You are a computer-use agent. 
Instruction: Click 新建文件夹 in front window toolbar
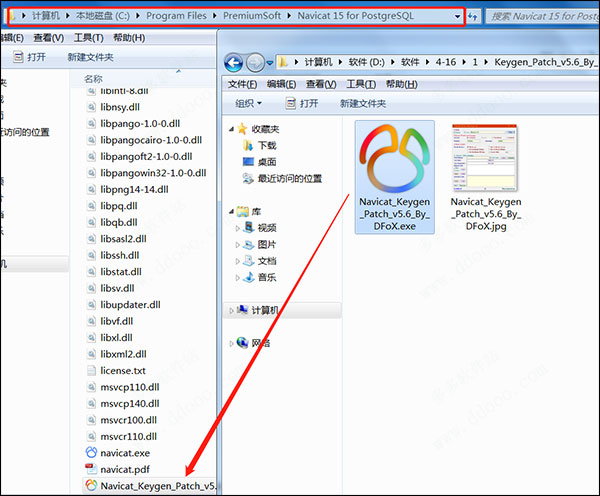[x=363, y=103]
